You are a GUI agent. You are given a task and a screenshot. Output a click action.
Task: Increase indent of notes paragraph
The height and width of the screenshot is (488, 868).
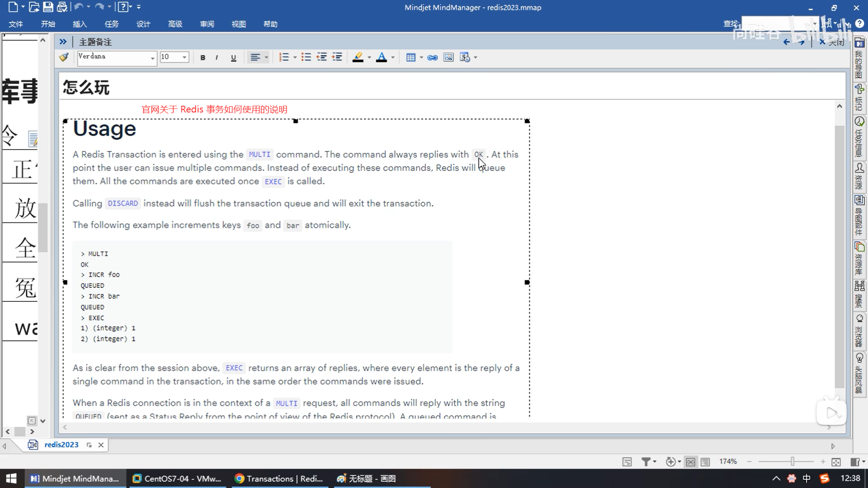(x=337, y=57)
